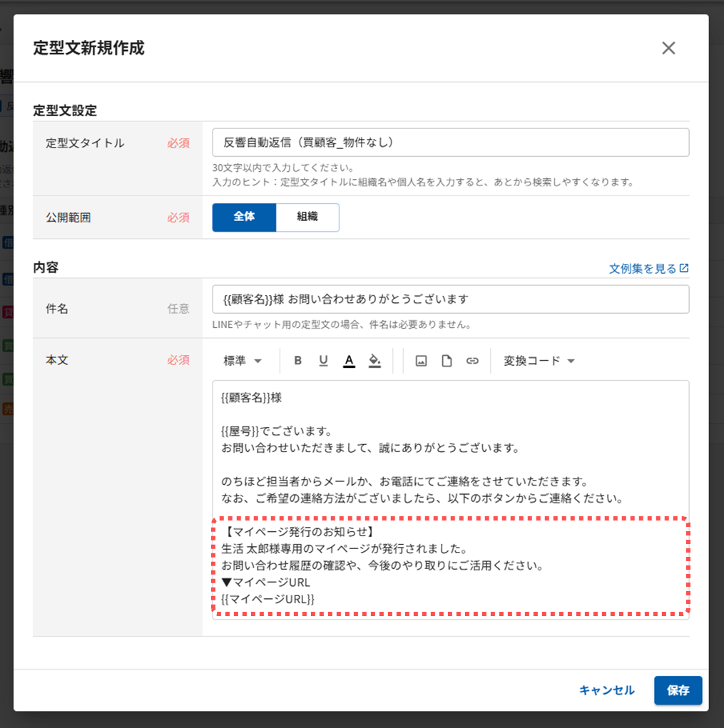Select 全体 for the 公開範囲 setting

244,217
